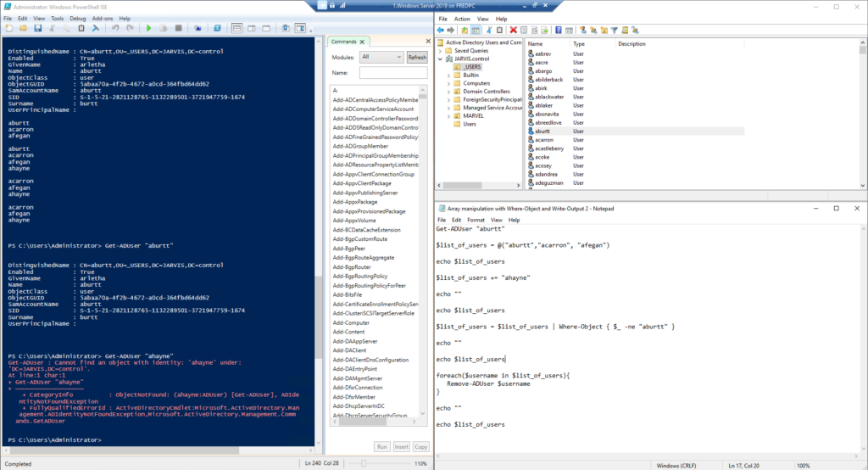This screenshot has height=470, width=868.
Task: Save the script using ISE floppy icon
Action: pos(37,28)
